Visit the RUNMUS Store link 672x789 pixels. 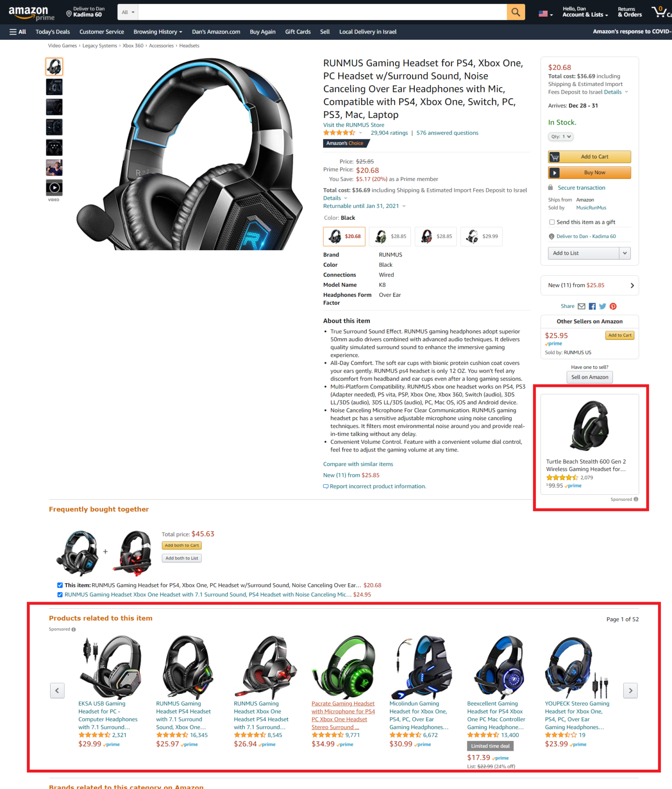(354, 125)
